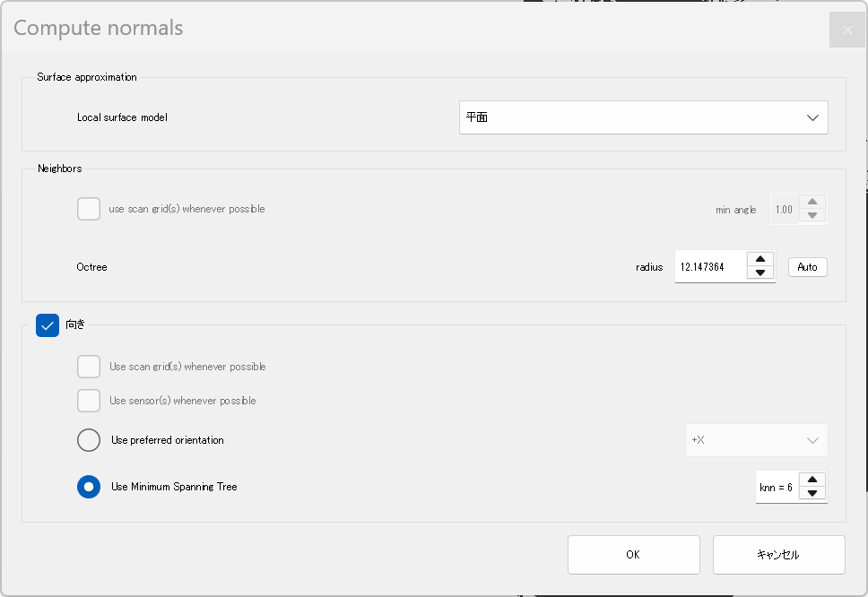Viewport: 868px width, 597px height.
Task: Check Use scan grid(s) under orientation
Action: tap(89, 367)
